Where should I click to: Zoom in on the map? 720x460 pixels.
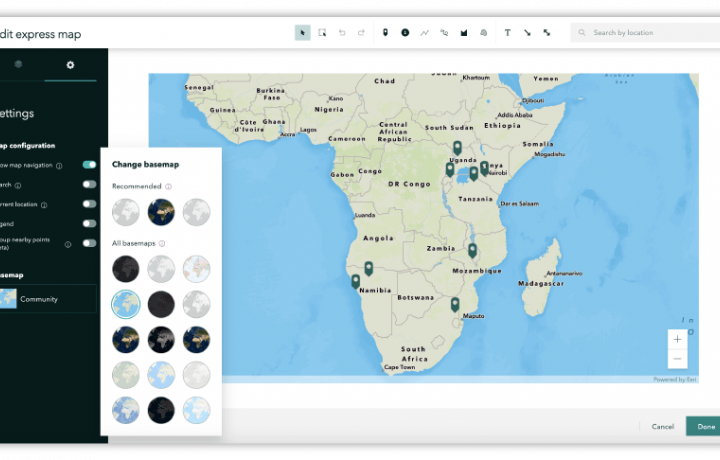[x=677, y=339]
